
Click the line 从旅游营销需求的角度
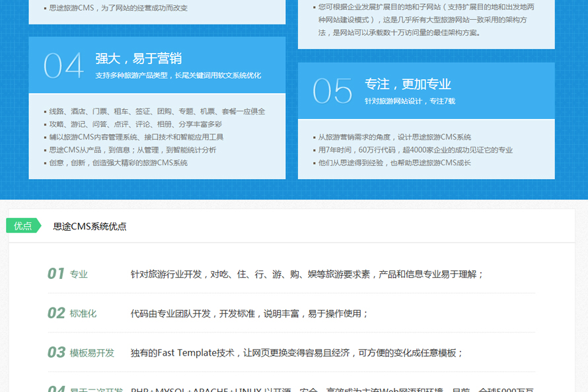394,137
